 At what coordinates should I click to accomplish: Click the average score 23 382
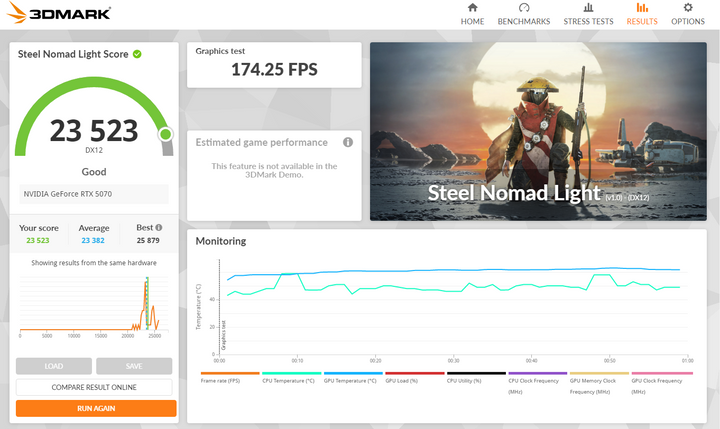pyautogui.click(x=93, y=240)
